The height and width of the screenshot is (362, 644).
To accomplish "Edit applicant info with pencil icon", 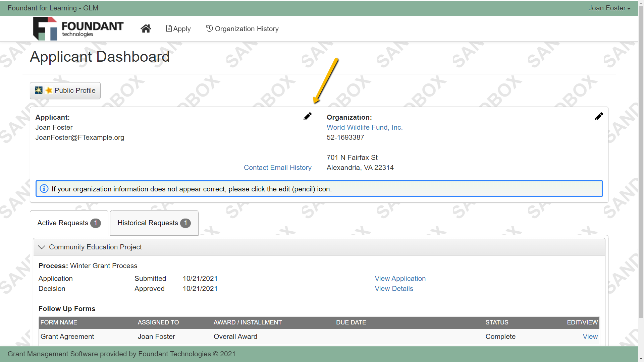I will click(x=307, y=117).
